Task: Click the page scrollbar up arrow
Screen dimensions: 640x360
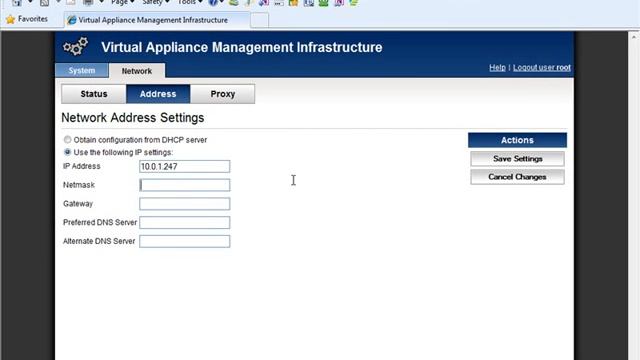Action: [634, 37]
